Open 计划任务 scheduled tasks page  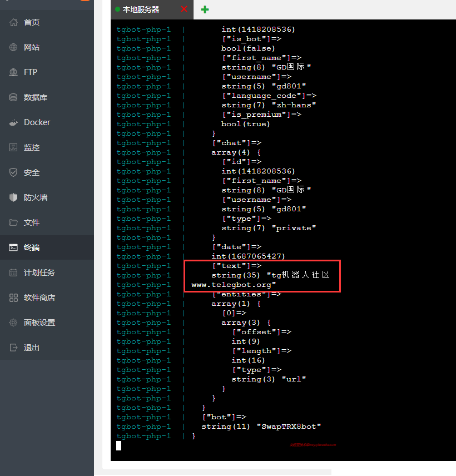39,272
